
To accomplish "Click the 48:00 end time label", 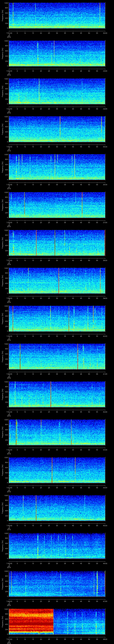I will 105,639.
